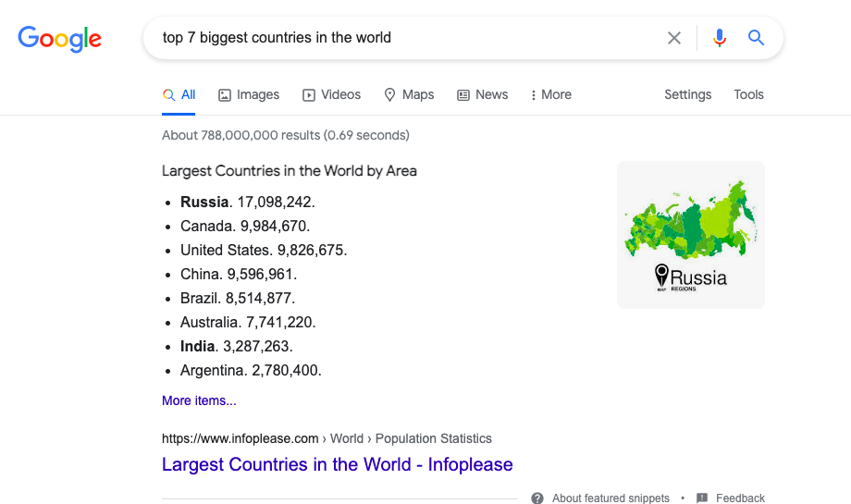Click the blue magnifier search button
The width and height of the screenshot is (851, 504).
pos(756,37)
